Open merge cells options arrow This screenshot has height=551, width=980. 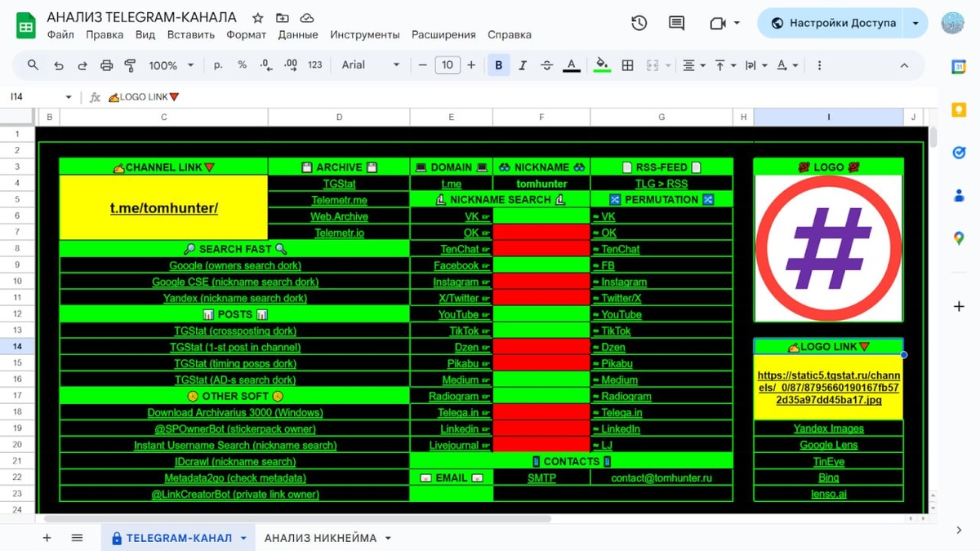tap(668, 65)
